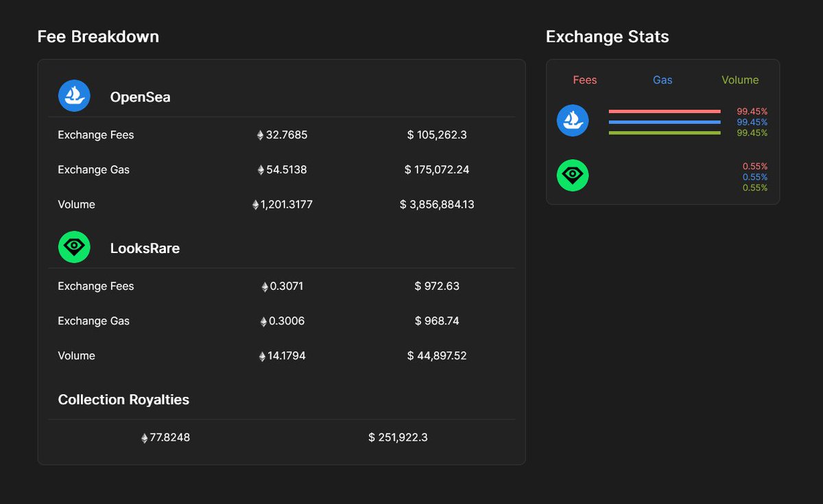
Task: Click the Ethereum icon beside 1,201.3177
Action: [256, 205]
